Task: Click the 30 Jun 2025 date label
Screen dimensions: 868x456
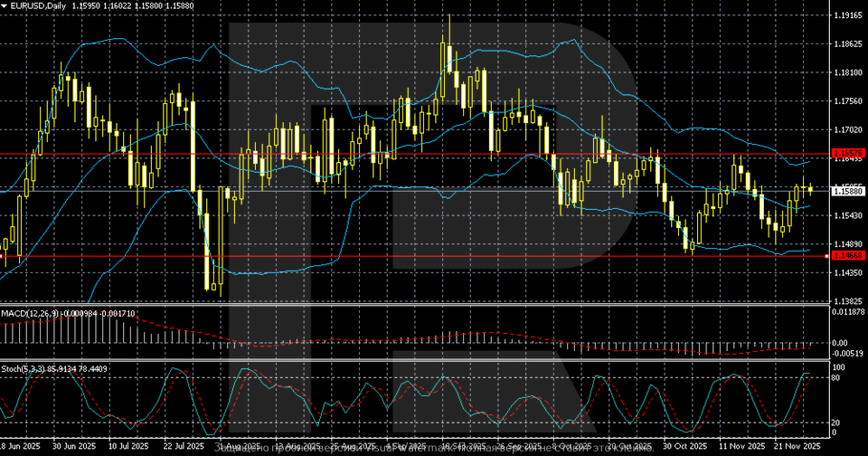Action: pos(74,447)
